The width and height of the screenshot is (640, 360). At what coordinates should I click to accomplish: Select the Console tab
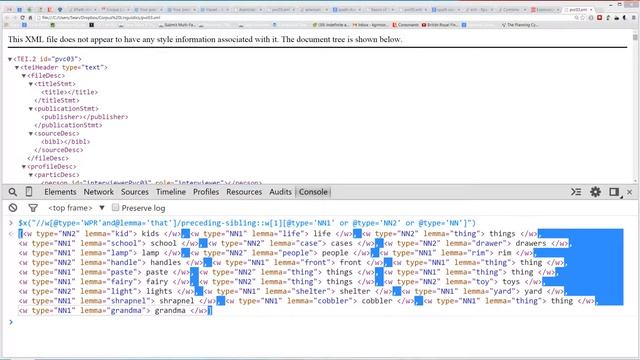pyautogui.click(x=313, y=192)
